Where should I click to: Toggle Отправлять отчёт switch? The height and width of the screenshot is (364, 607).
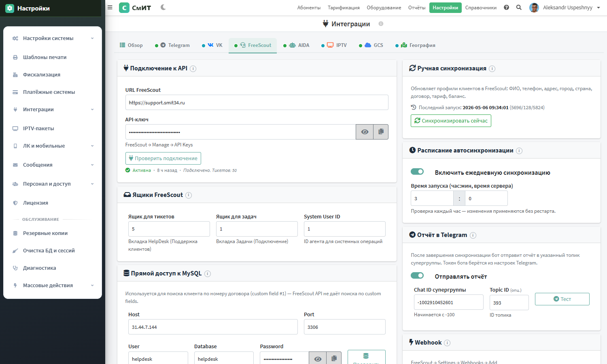[417, 275]
